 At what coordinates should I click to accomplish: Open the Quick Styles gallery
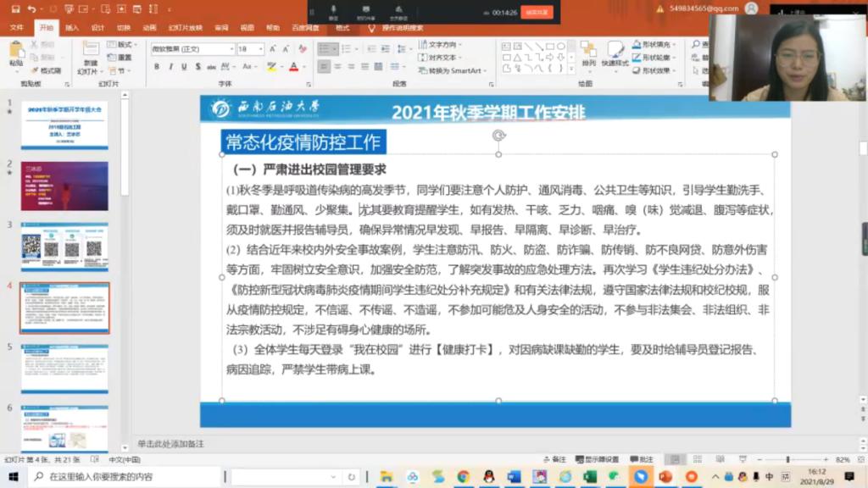(615, 53)
